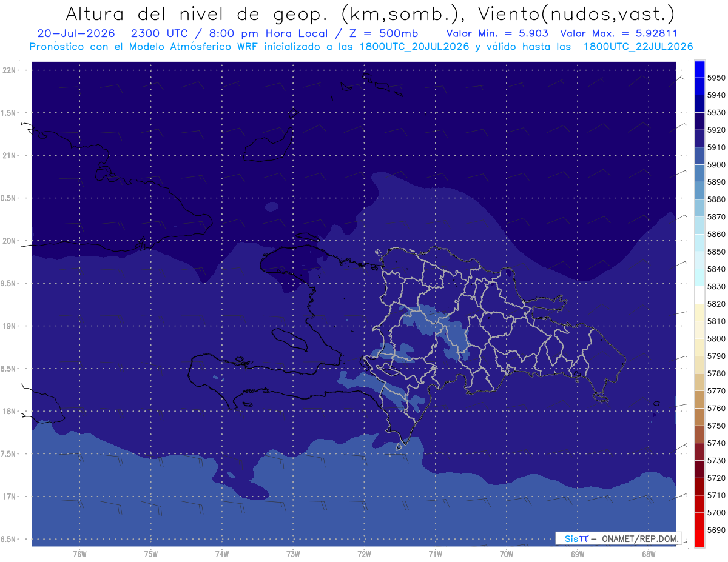This screenshot has height=562, width=728.
Task: Click the top bright blue color bar segment above 5950
Action: (699, 69)
